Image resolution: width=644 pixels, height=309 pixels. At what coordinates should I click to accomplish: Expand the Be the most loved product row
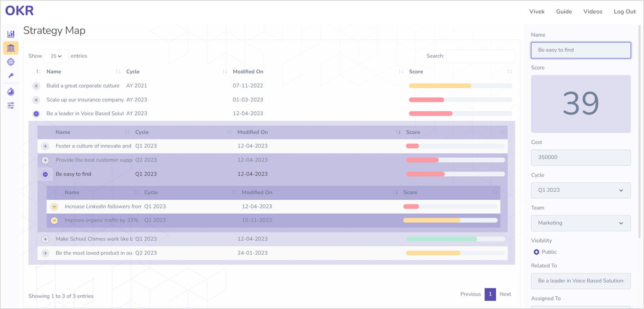click(45, 253)
